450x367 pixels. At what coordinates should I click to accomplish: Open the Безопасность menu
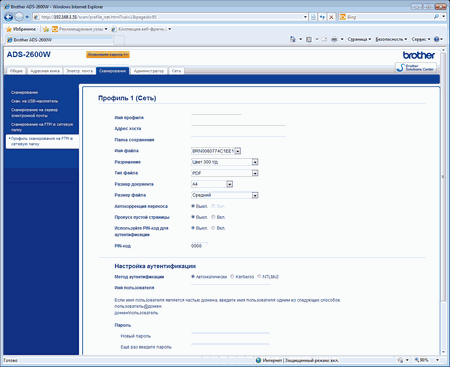pyautogui.click(x=391, y=39)
